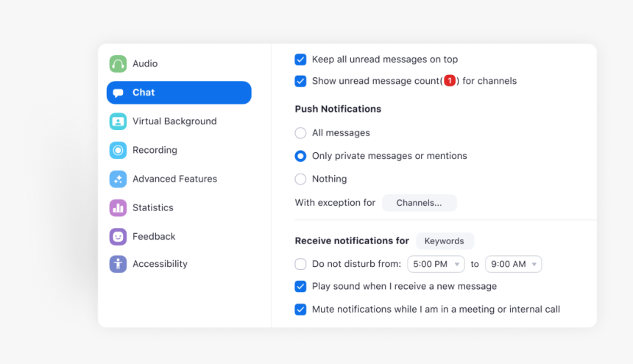Screen dimensions: 633x364
Task: Click the Feedback smiley face icon
Action: coord(118,237)
